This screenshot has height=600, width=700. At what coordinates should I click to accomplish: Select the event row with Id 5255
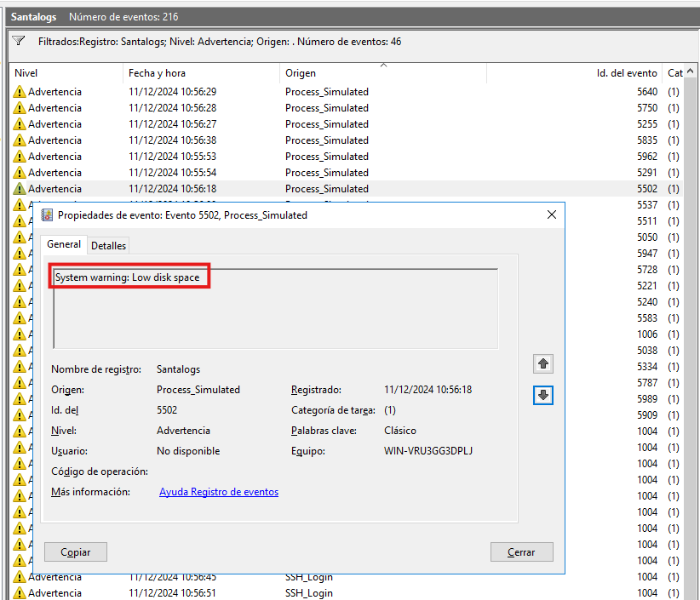346,124
